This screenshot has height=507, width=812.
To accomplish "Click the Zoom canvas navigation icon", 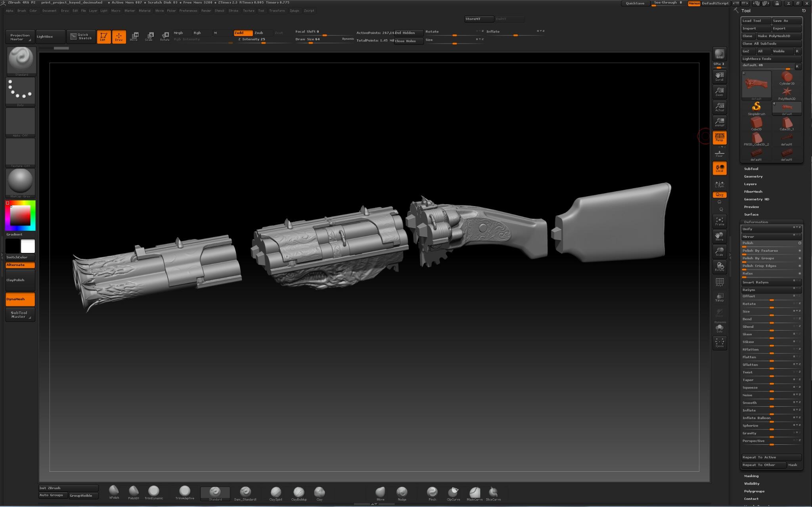I will point(720,92).
